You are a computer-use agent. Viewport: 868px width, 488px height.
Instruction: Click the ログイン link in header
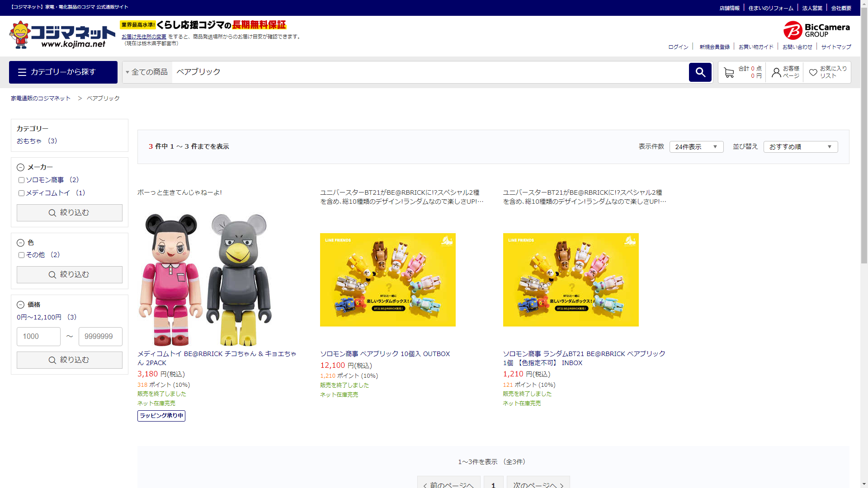point(678,47)
